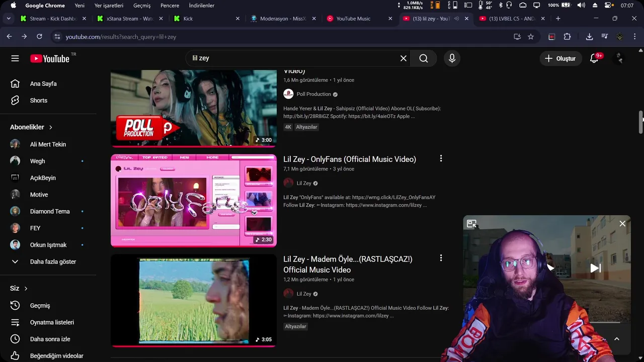Play the Sahipsiz Poll Production thumbnail
Viewport: 644px width, 362px height.
(194, 108)
